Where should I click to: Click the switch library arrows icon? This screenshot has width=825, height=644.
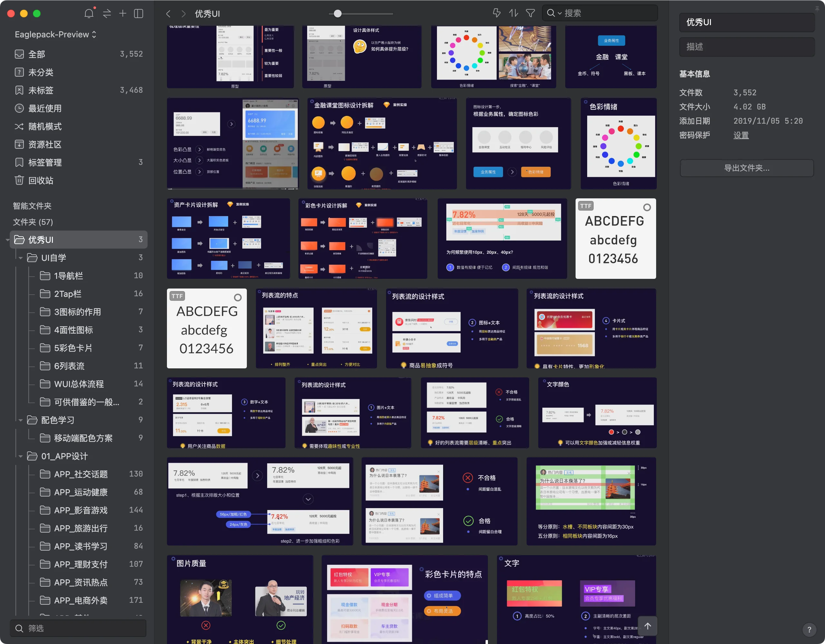(107, 14)
